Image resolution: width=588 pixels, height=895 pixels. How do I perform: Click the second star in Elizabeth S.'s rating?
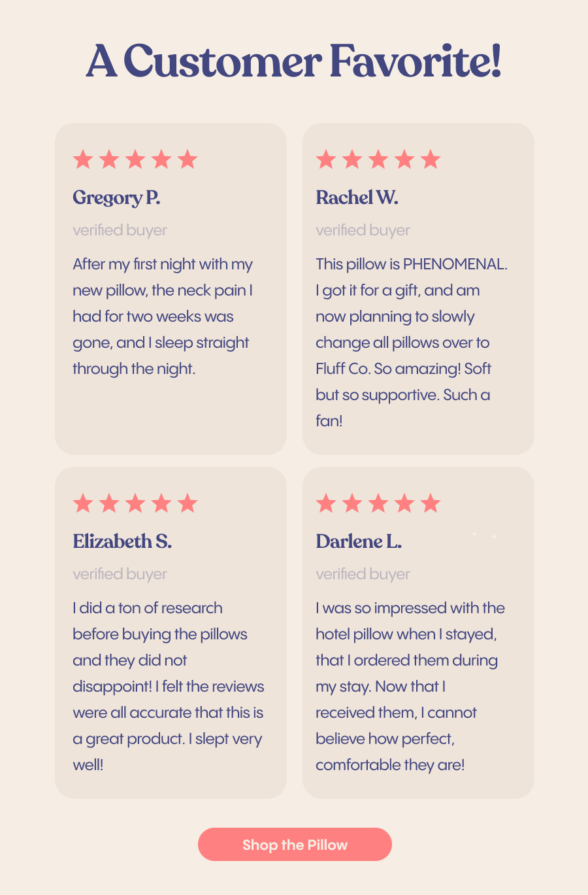click(x=109, y=503)
